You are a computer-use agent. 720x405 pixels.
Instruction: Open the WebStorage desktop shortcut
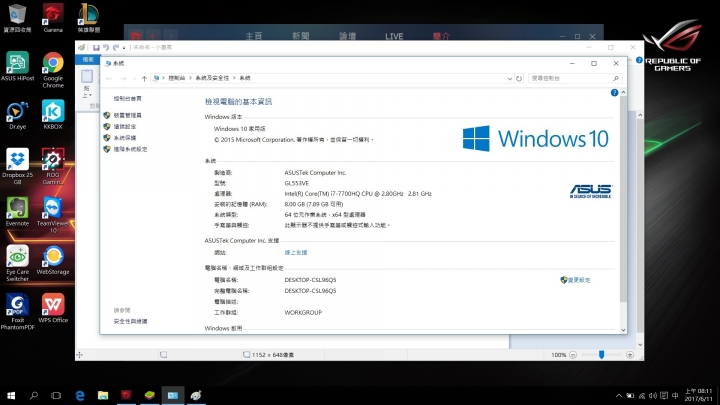[x=53, y=260]
